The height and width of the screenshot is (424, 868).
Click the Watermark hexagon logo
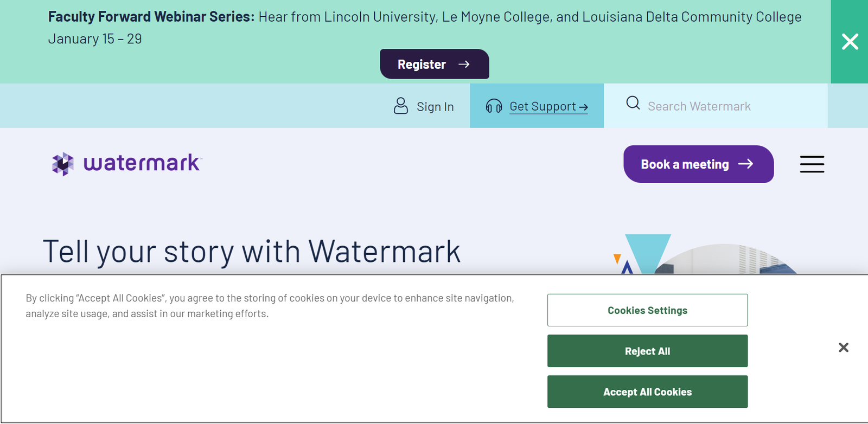coord(63,164)
